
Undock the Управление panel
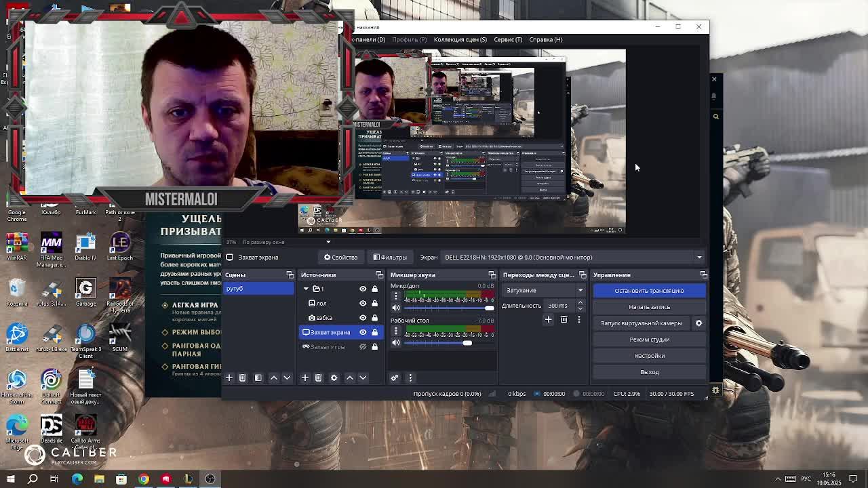(703, 274)
